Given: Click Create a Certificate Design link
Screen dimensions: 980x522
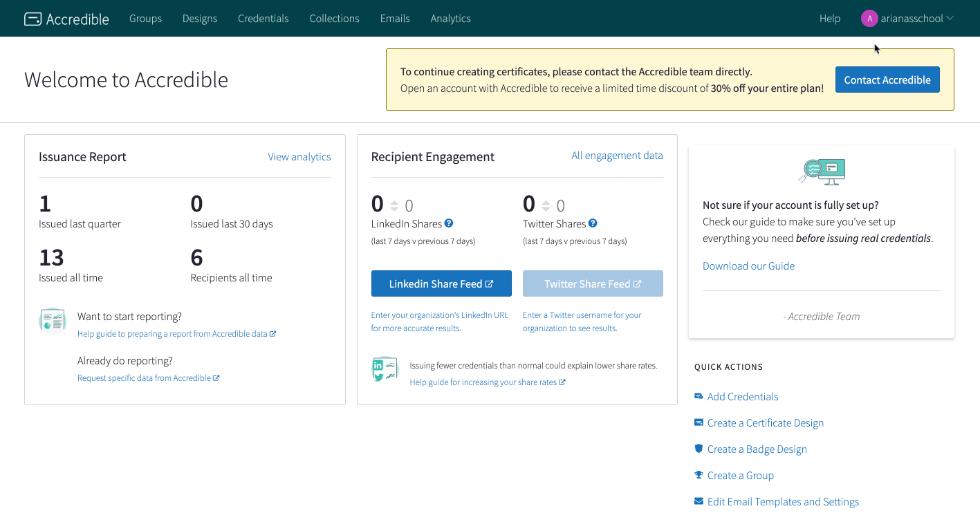Looking at the screenshot, I should point(766,423).
